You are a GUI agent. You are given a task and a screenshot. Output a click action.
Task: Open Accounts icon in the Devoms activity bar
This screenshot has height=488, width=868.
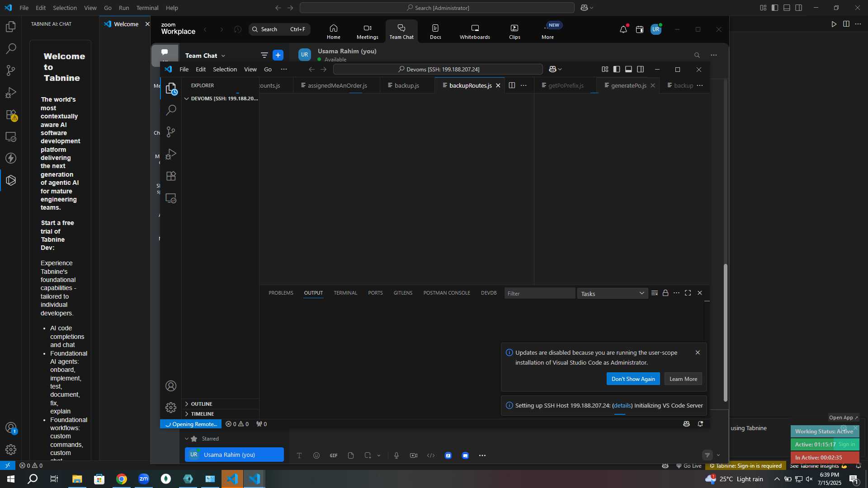(x=171, y=386)
